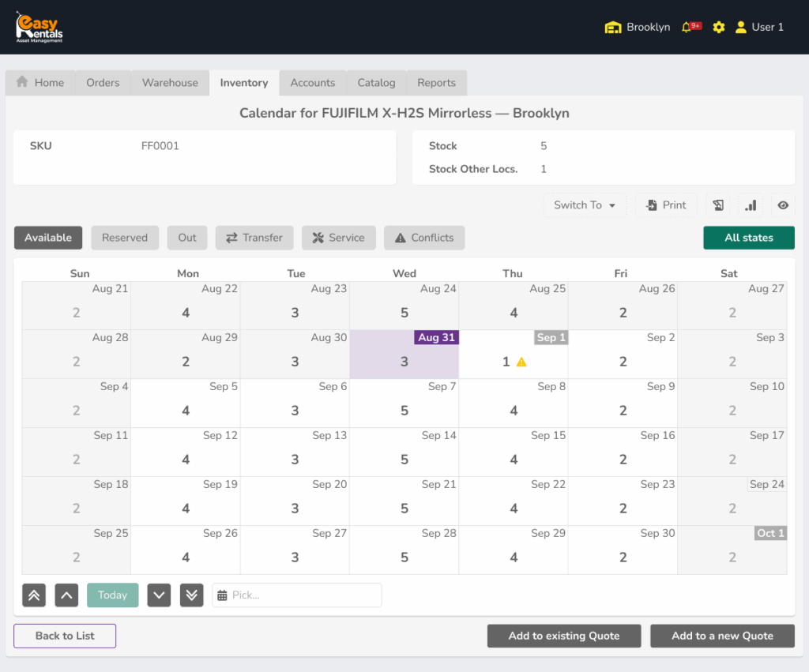Viewport: 809px width, 672px height.
Task: Go up one week with single up arrow
Action: pyautogui.click(x=66, y=595)
